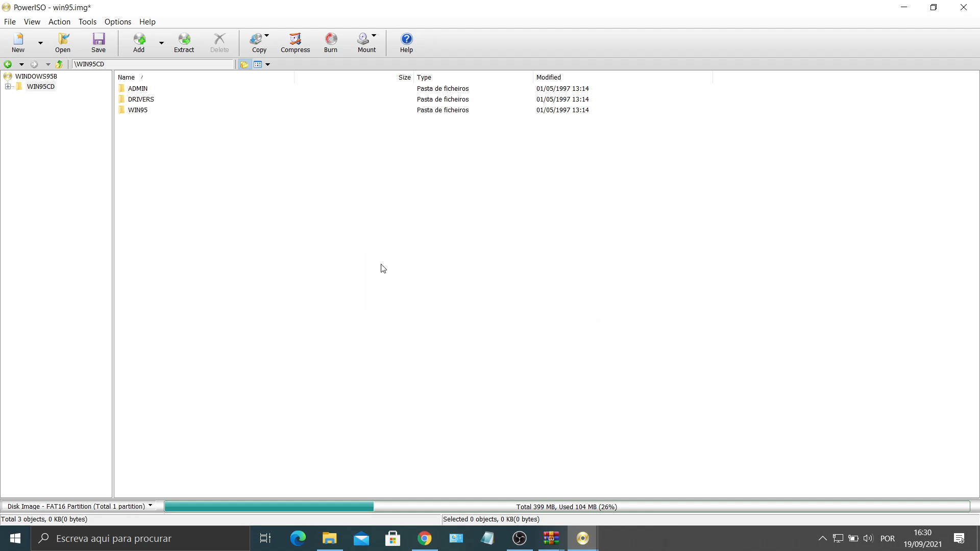Click the PowerISO taskbar icon

tap(583, 538)
